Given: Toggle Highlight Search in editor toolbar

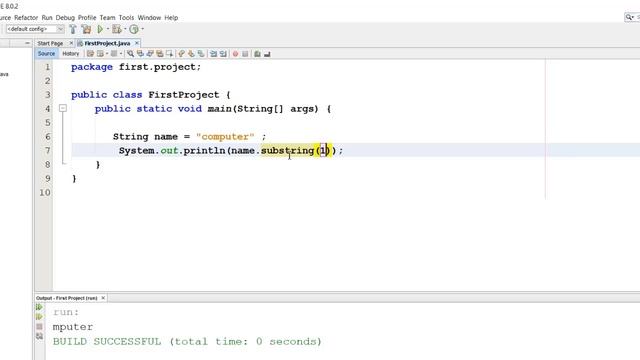Looking at the screenshot, I should click(160, 54).
